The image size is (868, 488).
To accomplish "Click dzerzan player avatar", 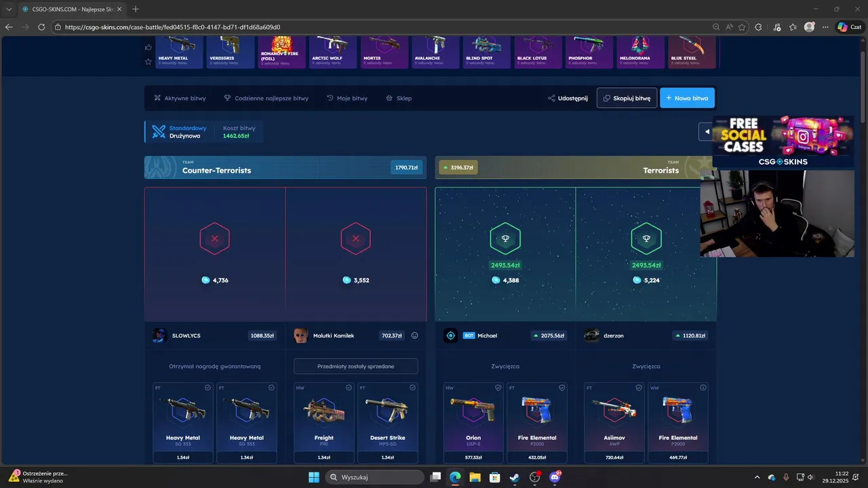I will pos(591,335).
